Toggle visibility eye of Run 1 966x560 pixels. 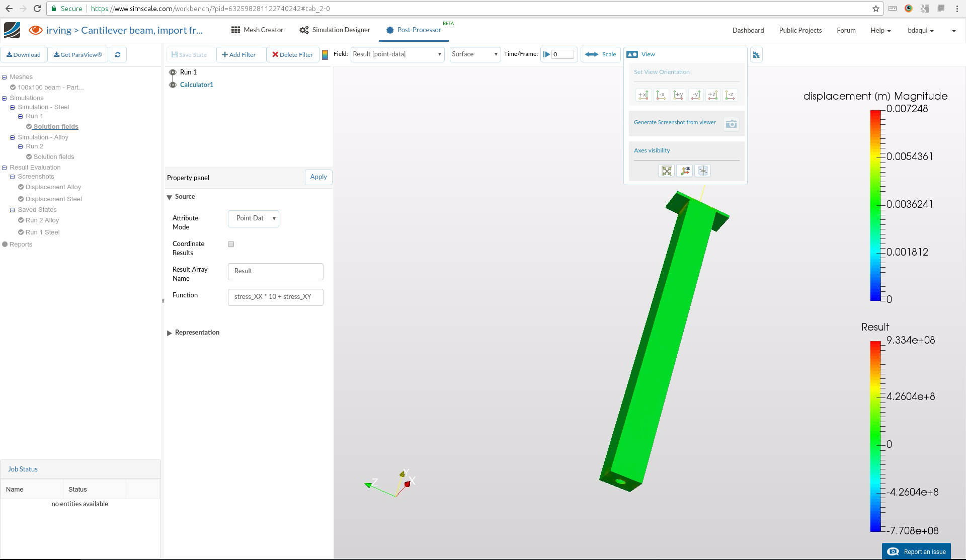pyautogui.click(x=173, y=72)
